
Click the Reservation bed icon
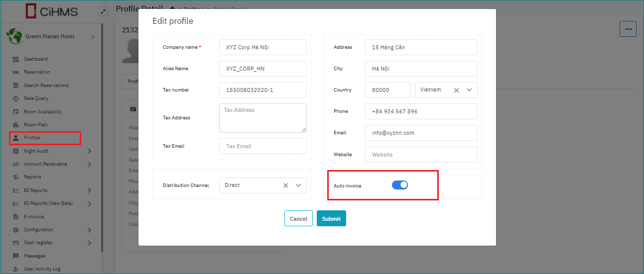pyautogui.click(x=15, y=72)
